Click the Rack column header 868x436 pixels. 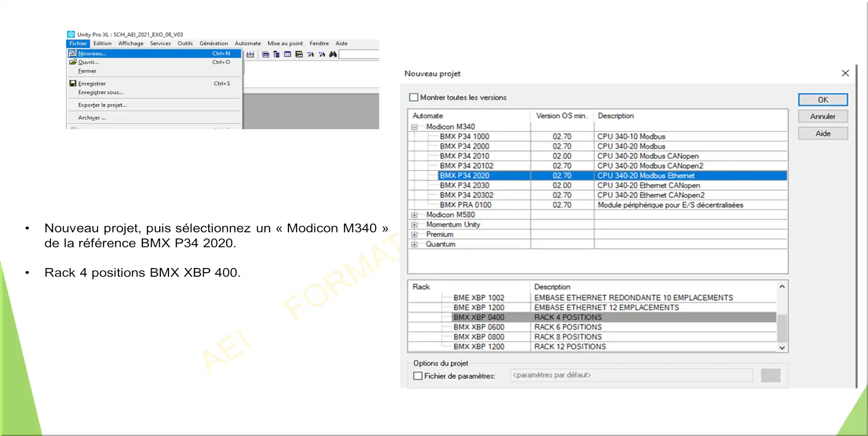(x=469, y=287)
